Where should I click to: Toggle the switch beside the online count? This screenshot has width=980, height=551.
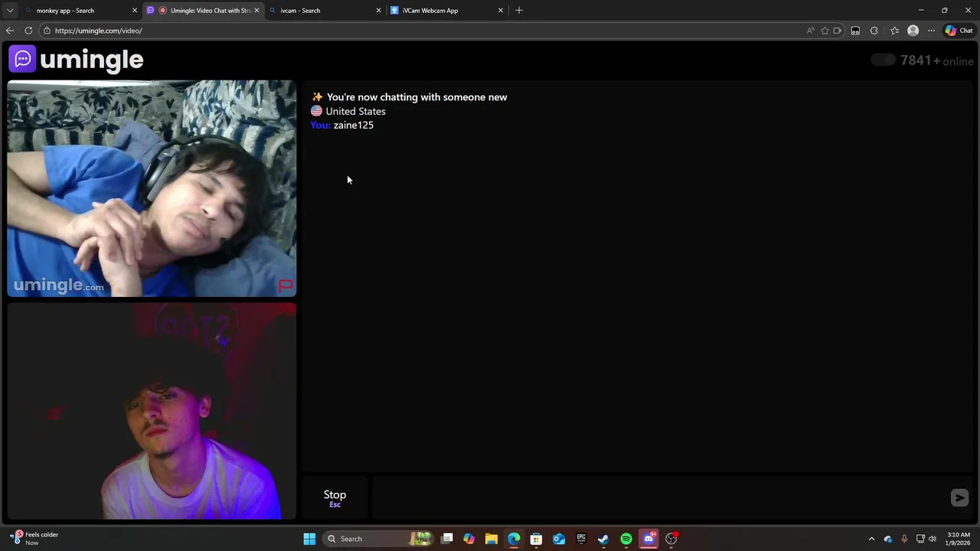pos(883,60)
